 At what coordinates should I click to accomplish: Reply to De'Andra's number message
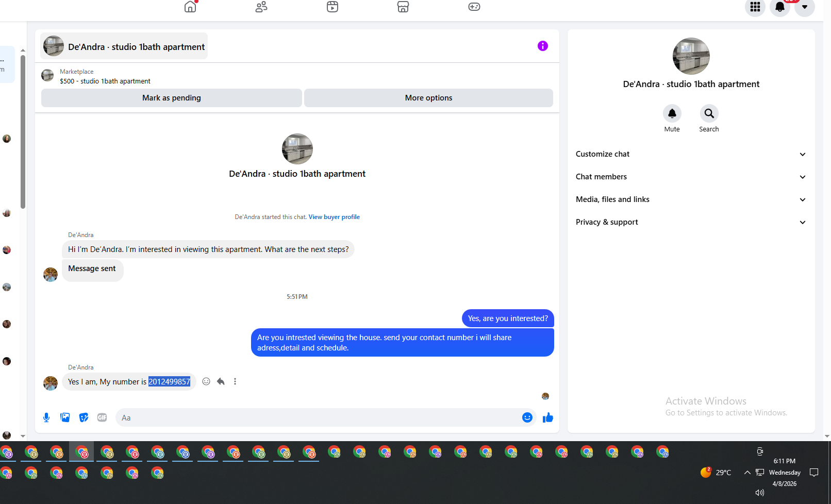pos(221,381)
